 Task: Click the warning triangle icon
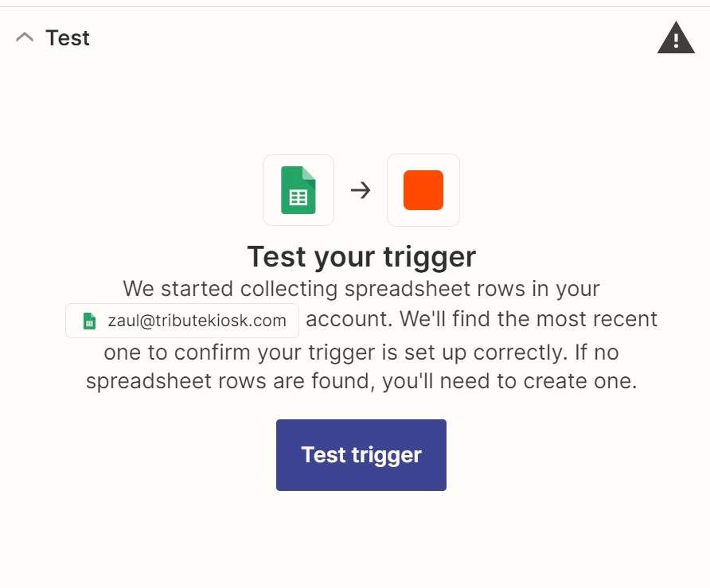(676, 37)
